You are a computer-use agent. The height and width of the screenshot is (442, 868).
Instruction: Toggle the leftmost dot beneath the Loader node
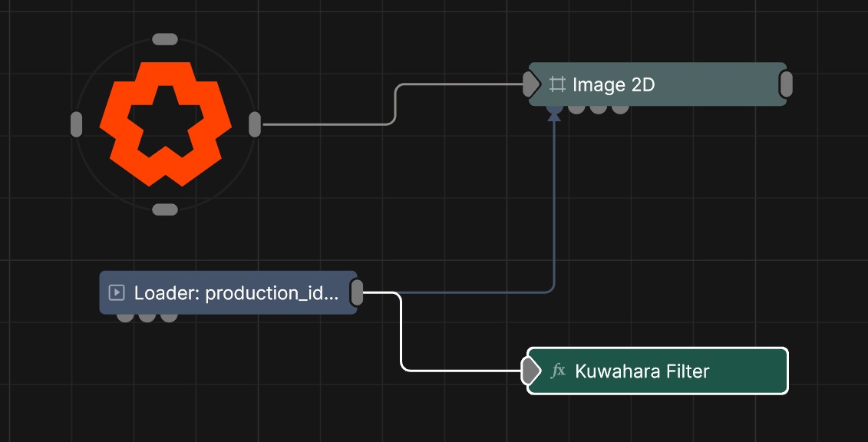click(122, 315)
